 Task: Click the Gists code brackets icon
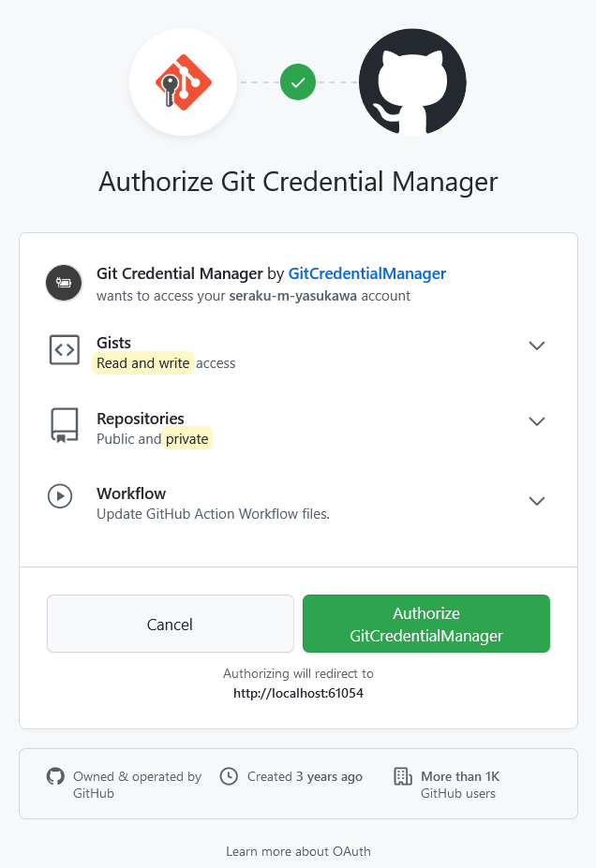(64, 350)
